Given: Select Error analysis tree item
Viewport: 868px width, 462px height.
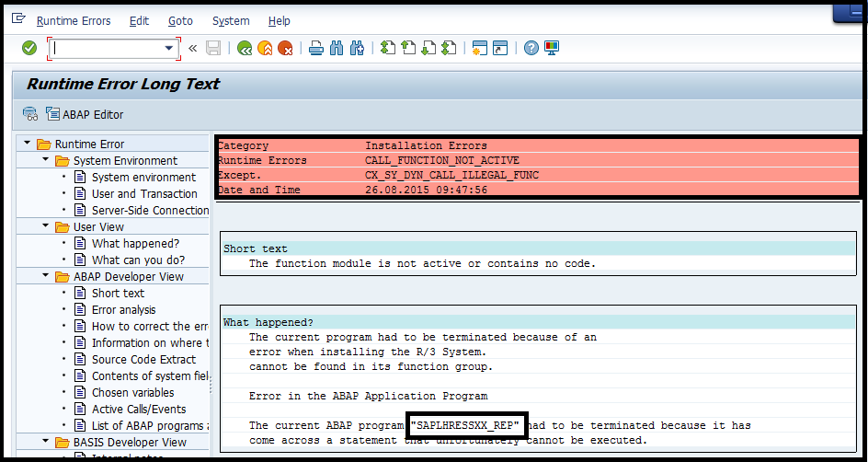Looking at the screenshot, I should pyautogui.click(x=123, y=309).
